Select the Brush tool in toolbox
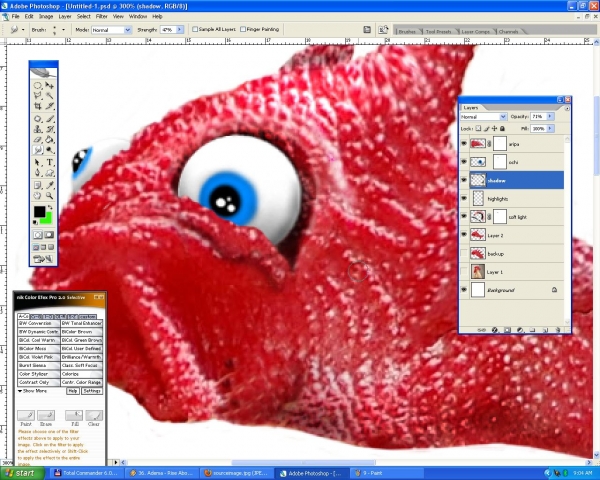The width and height of the screenshot is (600, 480). point(50,119)
